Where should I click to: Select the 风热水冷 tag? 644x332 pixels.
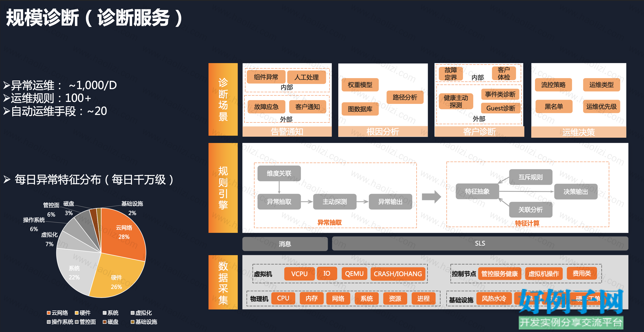point(494,298)
